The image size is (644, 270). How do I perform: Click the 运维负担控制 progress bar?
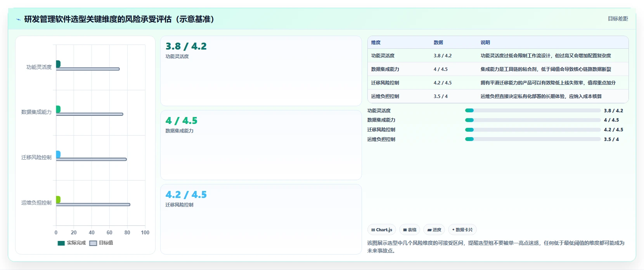click(533, 139)
